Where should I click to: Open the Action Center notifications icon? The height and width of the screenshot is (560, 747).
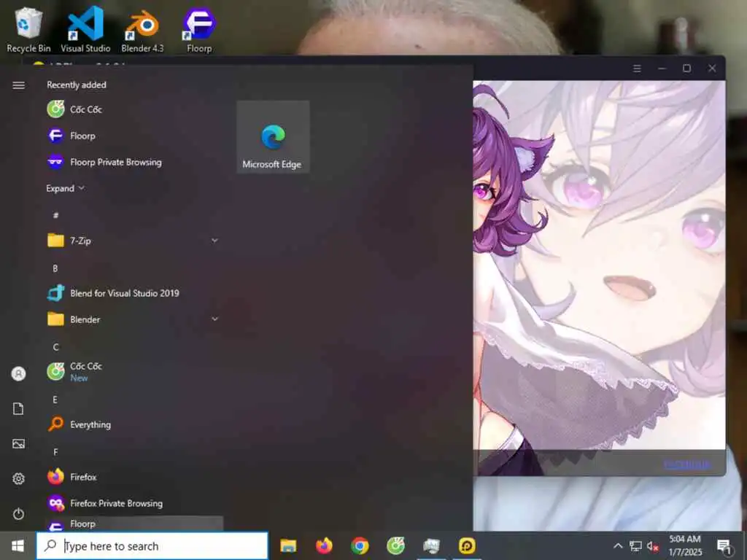point(724,546)
